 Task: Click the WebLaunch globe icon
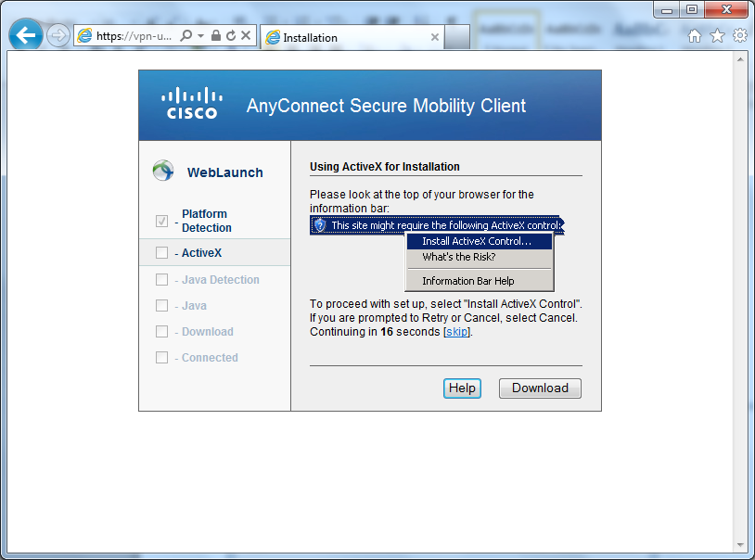click(x=163, y=171)
